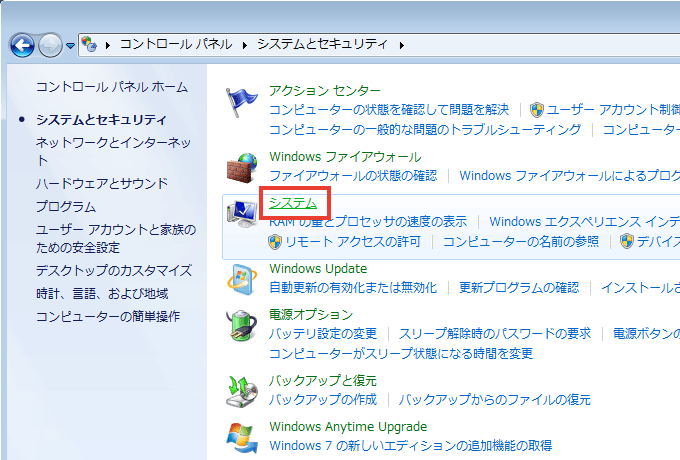Click the System computer monitor icon
The image size is (680, 460).
coord(242,214)
